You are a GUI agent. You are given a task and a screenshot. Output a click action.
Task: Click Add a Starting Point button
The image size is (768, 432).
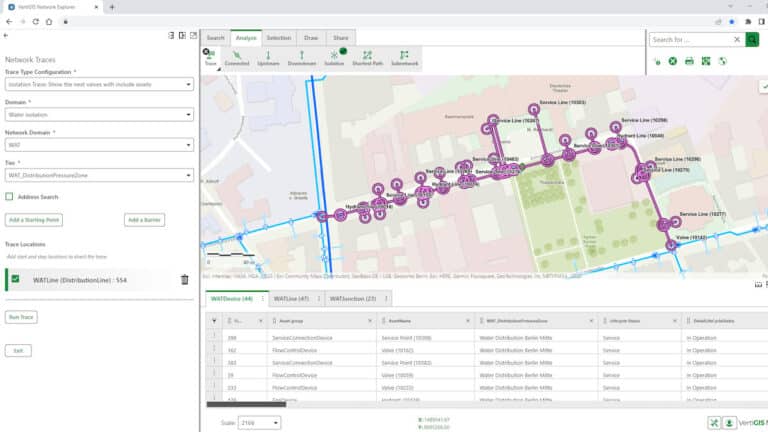point(34,220)
